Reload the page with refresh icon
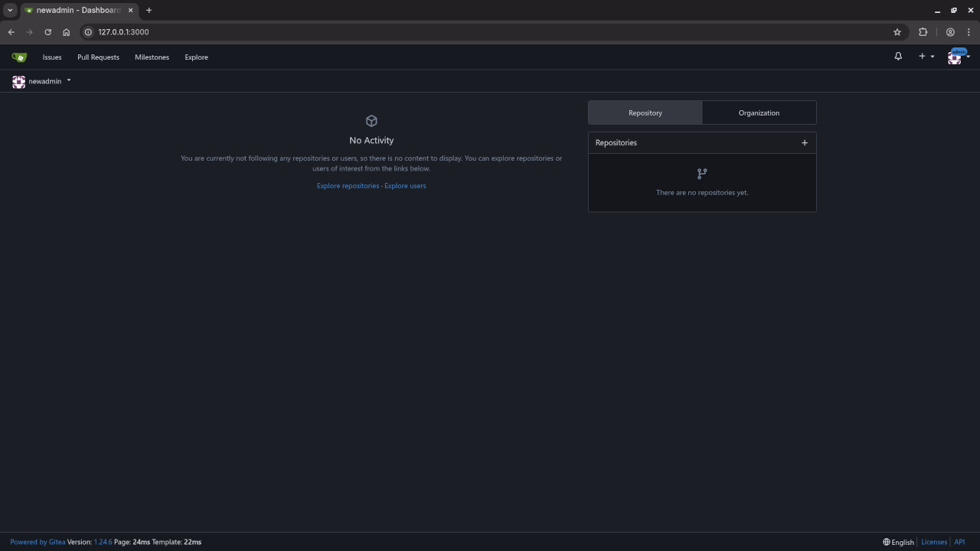Image resolution: width=980 pixels, height=551 pixels. (x=47, y=32)
